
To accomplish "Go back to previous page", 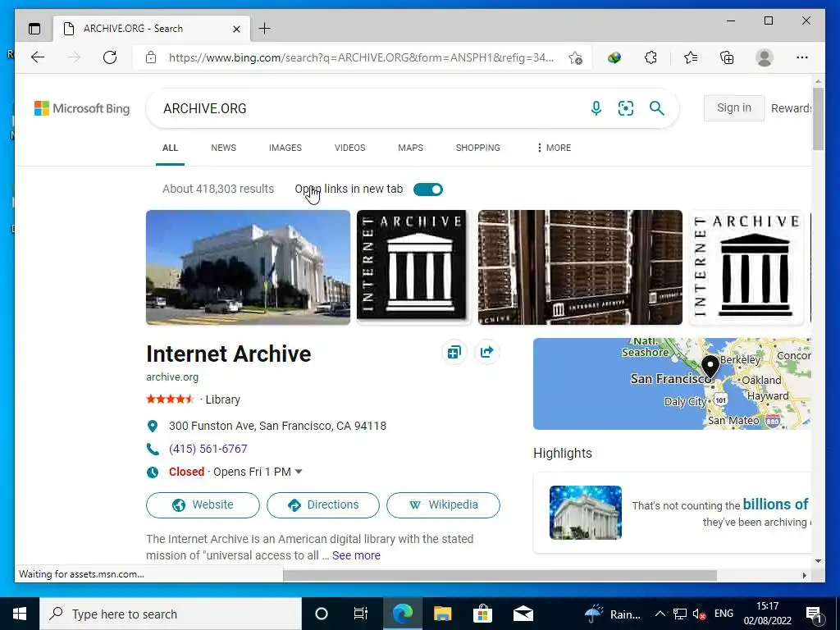I will [x=38, y=57].
